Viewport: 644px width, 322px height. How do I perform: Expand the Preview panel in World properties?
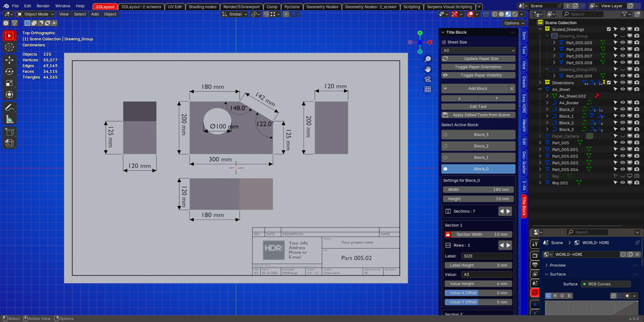point(558,265)
